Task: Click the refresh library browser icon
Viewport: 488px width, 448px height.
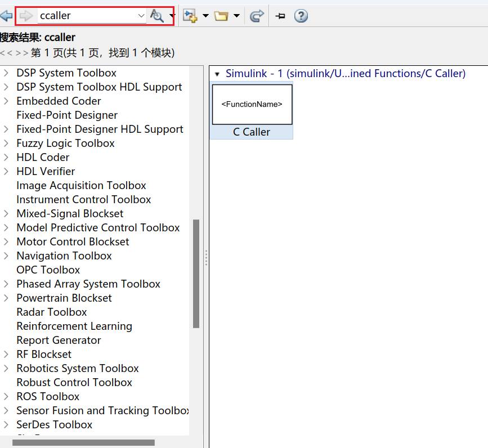Action: [257, 15]
